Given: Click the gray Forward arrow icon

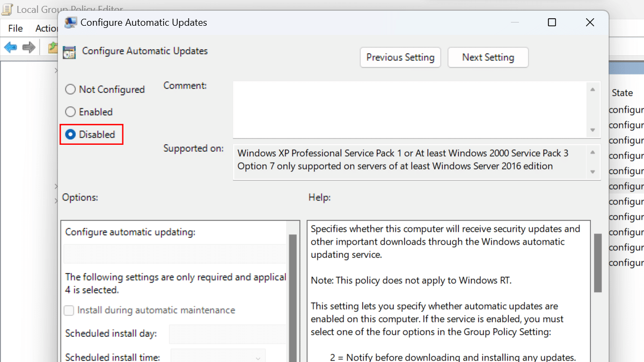Looking at the screenshot, I should pyautogui.click(x=28, y=48).
